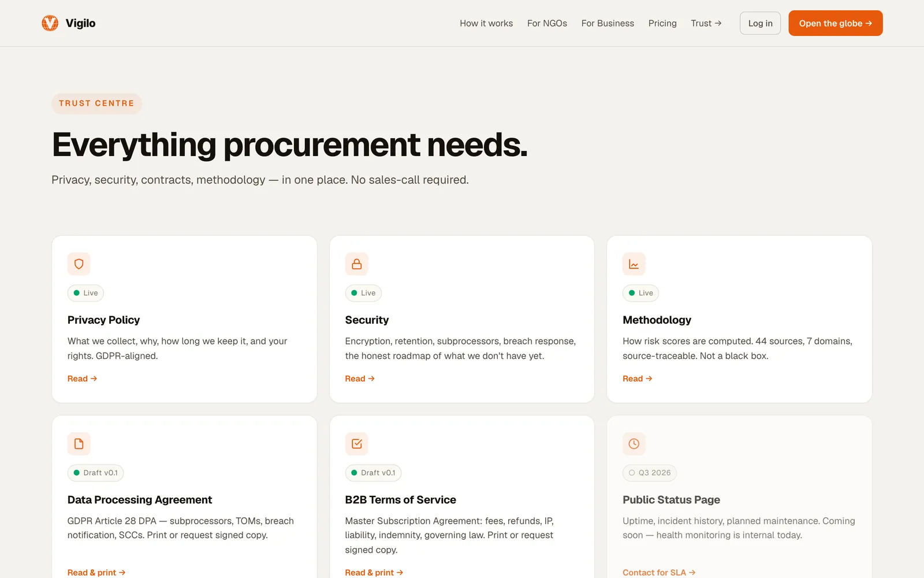This screenshot has width=924, height=578.
Task: Click the Vigilo brand name
Action: point(80,23)
